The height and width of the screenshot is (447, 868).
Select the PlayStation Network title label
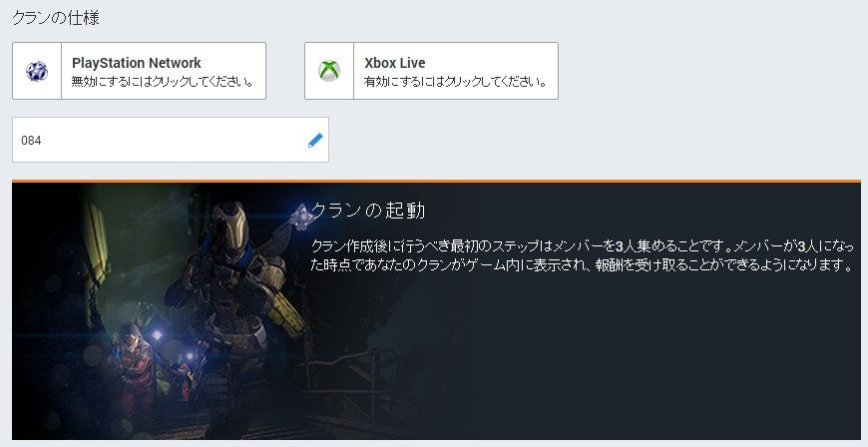tap(136, 63)
